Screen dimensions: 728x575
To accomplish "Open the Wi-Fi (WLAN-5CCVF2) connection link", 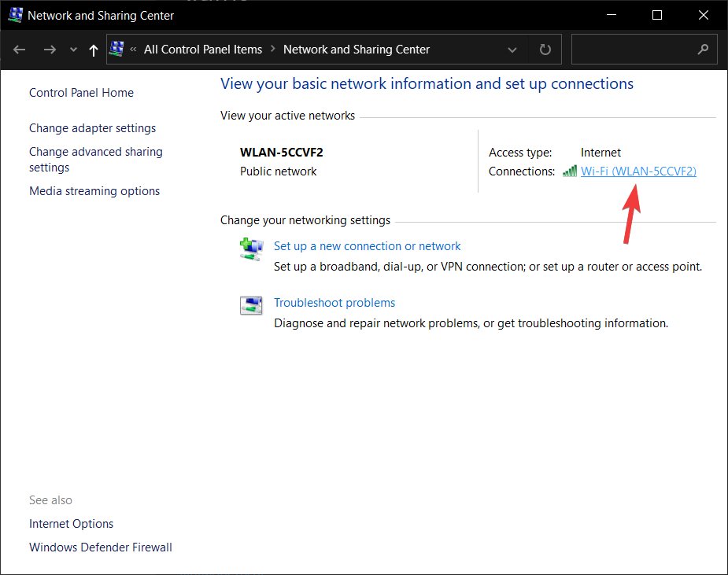I will point(638,171).
